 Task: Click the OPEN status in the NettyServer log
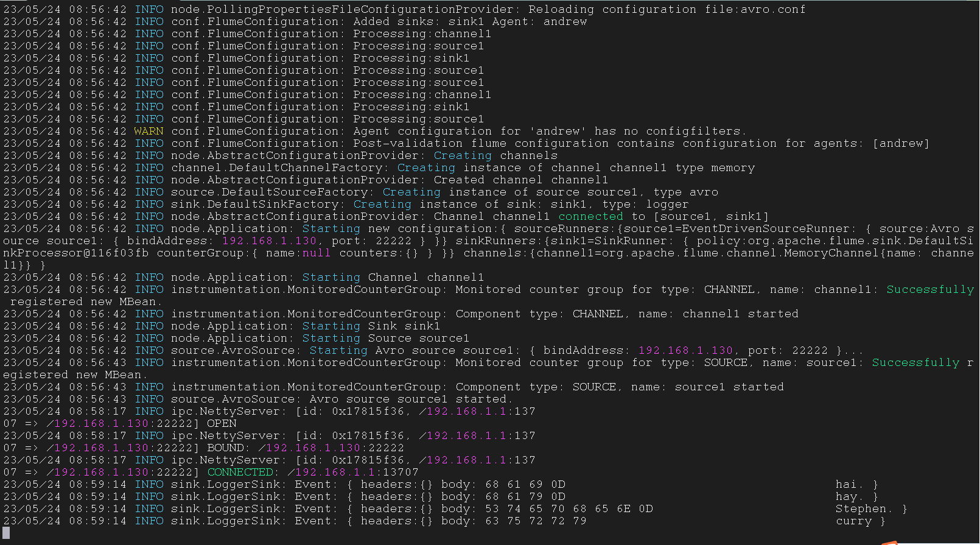pos(222,424)
